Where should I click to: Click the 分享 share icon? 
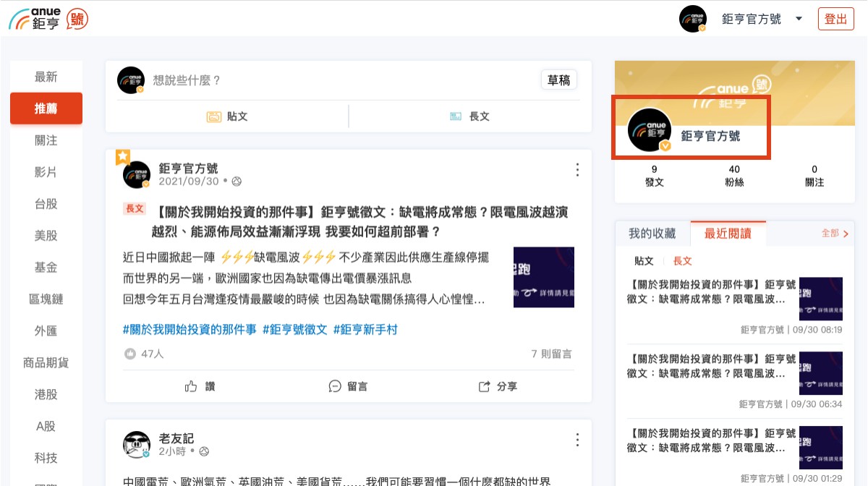(x=485, y=386)
